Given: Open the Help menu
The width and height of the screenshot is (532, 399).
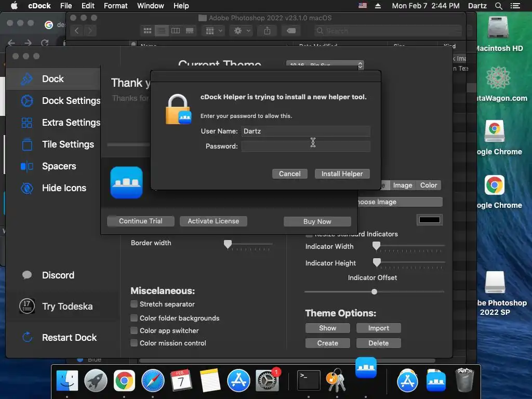Looking at the screenshot, I should point(181,6).
